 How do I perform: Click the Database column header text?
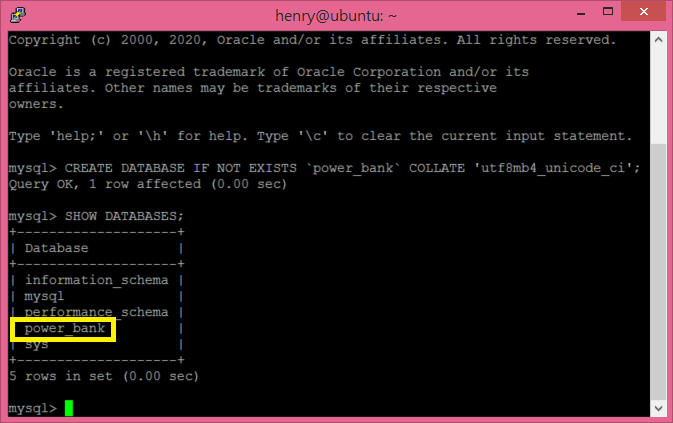pyautogui.click(x=57, y=248)
